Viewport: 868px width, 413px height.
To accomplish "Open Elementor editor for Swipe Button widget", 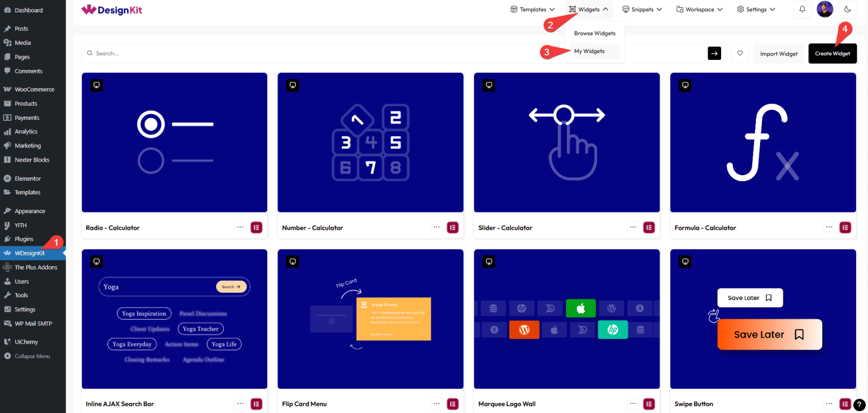I will (x=845, y=404).
